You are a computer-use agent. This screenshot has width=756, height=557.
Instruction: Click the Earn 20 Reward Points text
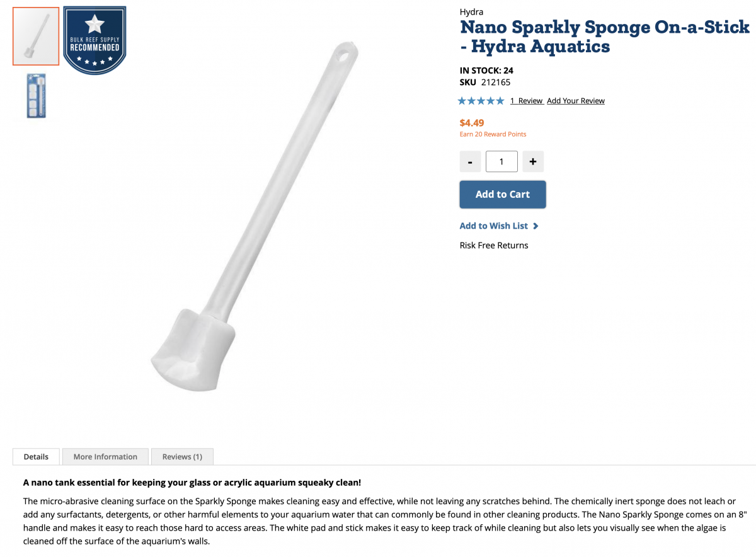coord(493,134)
